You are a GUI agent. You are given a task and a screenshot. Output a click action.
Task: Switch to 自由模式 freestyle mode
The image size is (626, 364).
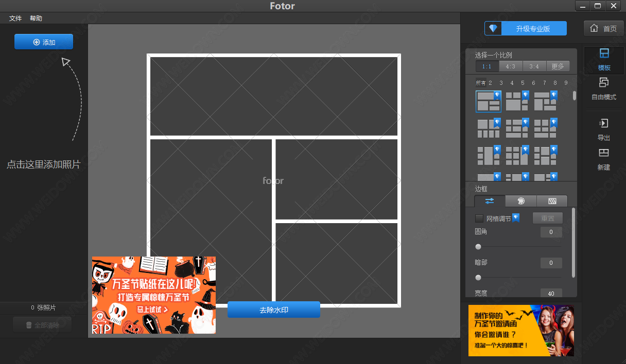click(x=604, y=88)
